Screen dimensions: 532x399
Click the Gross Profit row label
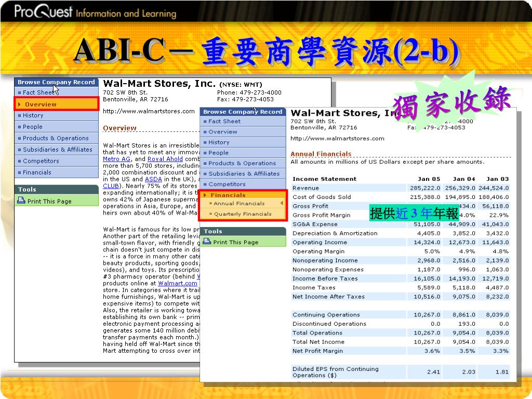click(310, 206)
